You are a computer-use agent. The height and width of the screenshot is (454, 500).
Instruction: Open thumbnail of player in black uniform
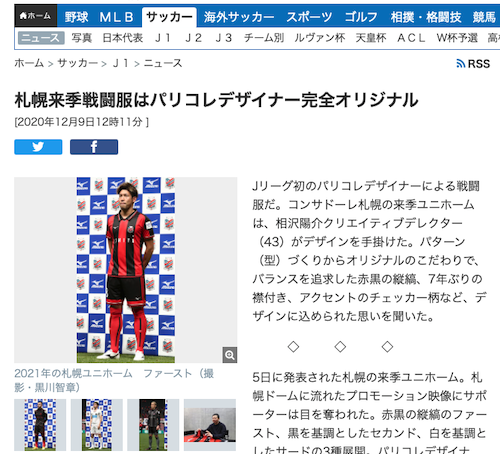[40, 425]
